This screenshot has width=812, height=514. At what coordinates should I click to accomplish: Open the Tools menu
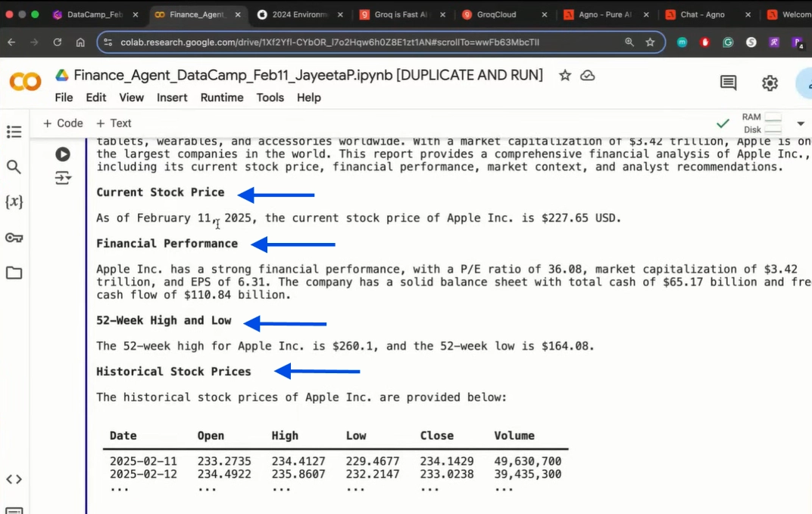(x=270, y=98)
